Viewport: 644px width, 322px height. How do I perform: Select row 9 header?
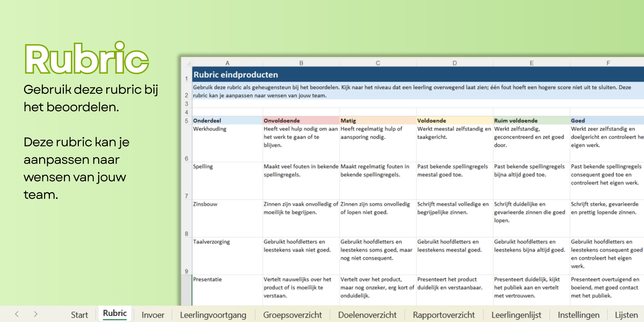pos(186,256)
